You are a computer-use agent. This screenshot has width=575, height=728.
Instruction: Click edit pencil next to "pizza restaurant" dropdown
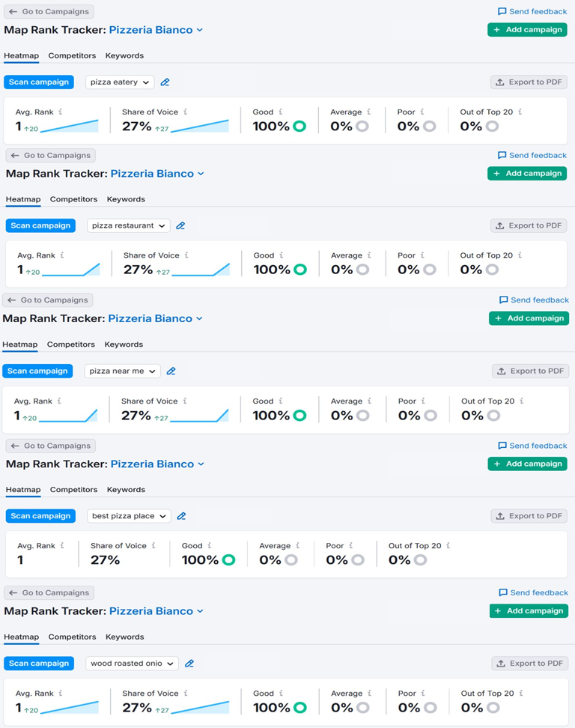(180, 225)
